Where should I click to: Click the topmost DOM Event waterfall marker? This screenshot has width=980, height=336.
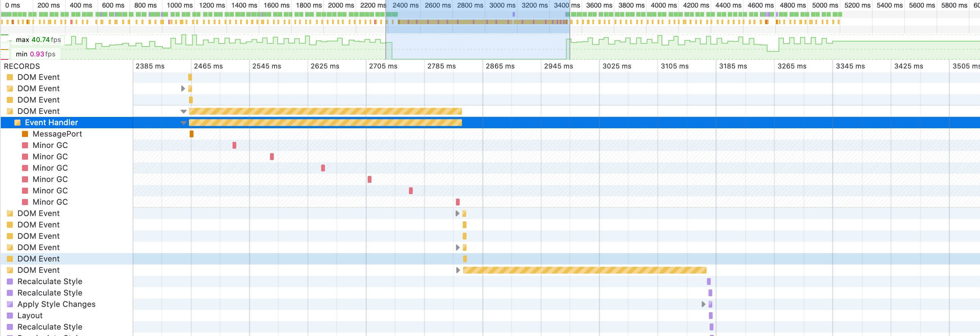(190, 77)
